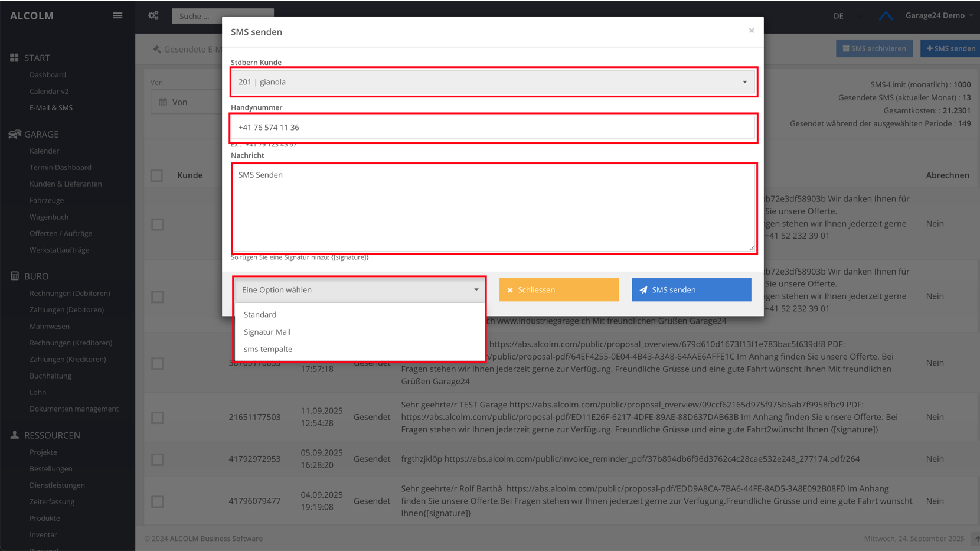Close the SMS senden dialog with X
This screenshot has width=980, height=551.
[x=752, y=31]
